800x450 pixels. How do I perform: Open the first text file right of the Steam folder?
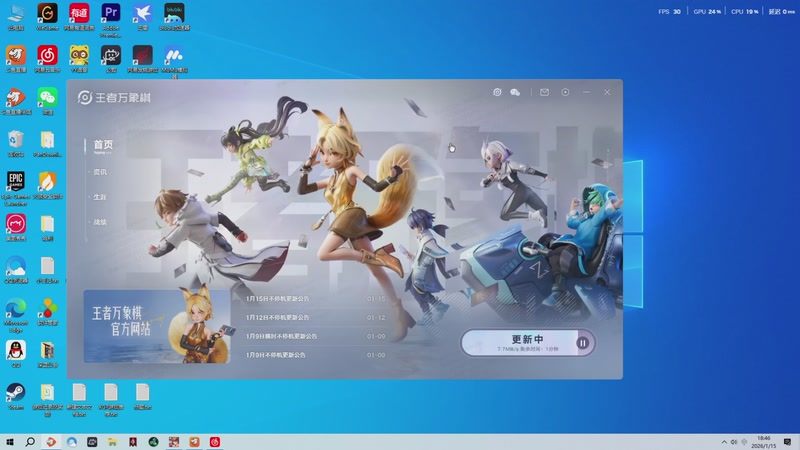pos(79,399)
